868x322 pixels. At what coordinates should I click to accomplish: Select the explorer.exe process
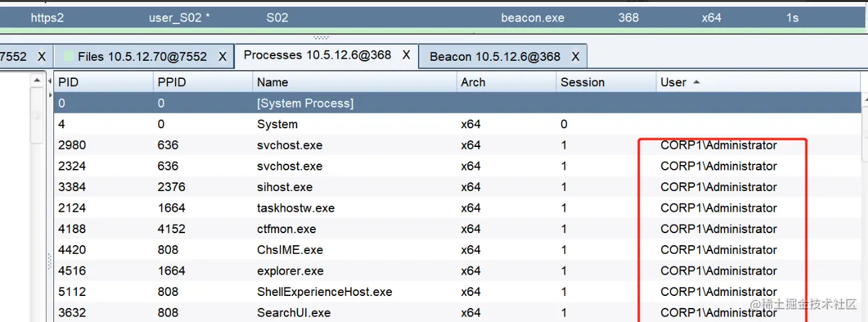(290, 271)
